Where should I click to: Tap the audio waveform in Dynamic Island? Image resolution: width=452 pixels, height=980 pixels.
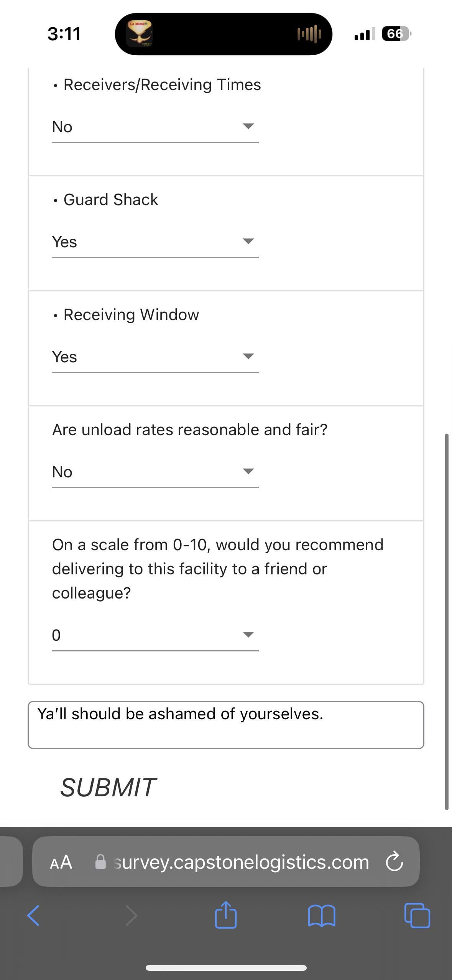click(x=309, y=34)
